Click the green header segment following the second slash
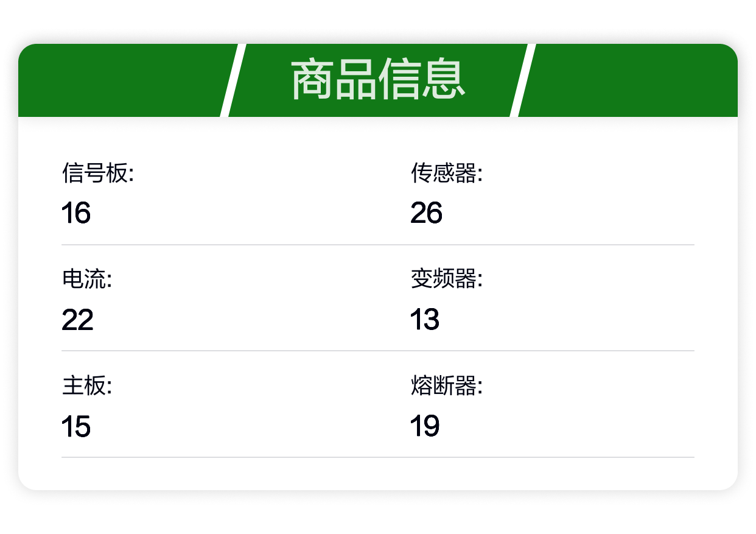This screenshot has width=756, height=534. [630, 80]
